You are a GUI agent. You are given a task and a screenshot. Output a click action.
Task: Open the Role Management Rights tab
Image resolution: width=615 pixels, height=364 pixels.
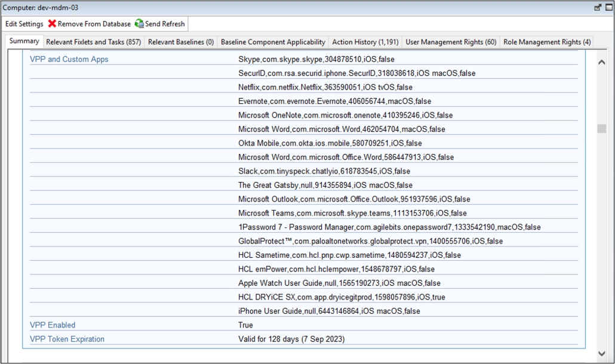click(547, 42)
